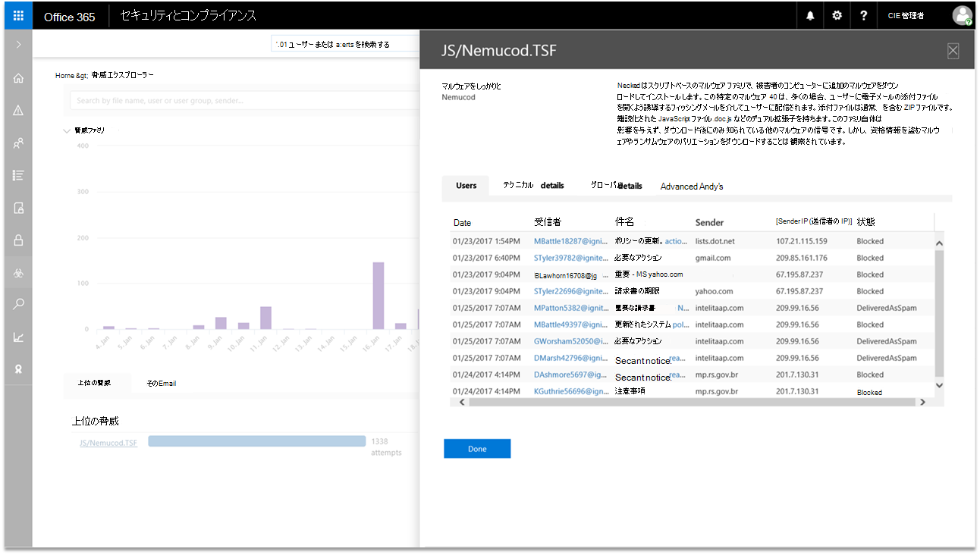Sort by the Sender column header

coord(709,223)
